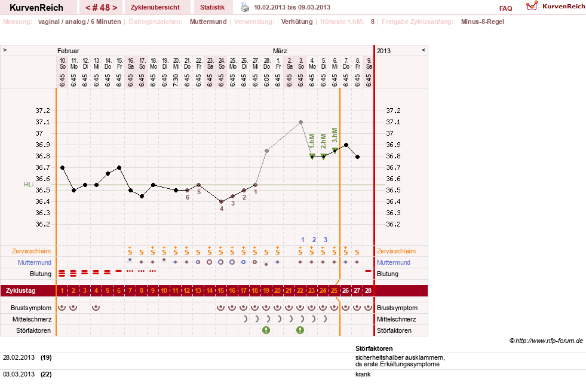Screen dimensions: 586x392
Task: Click Zervixschleim S symbol on day 27
Action: pyautogui.click(x=357, y=252)
